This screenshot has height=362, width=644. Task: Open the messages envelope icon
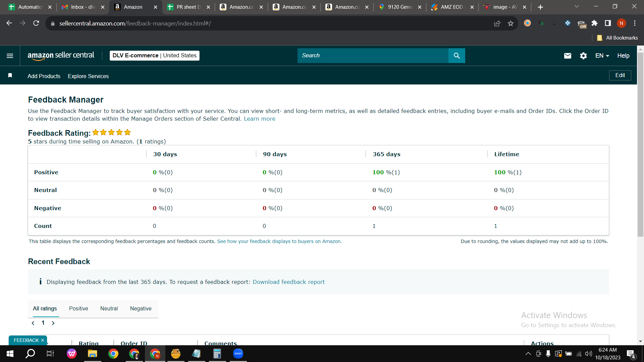(x=568, y=56)
